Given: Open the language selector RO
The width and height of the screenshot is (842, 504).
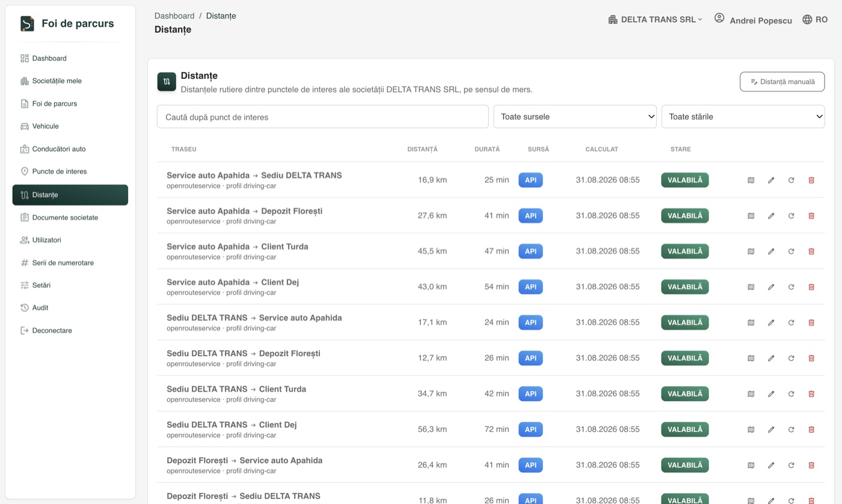Looking at the screenshot, I should [x=815, y=20].
